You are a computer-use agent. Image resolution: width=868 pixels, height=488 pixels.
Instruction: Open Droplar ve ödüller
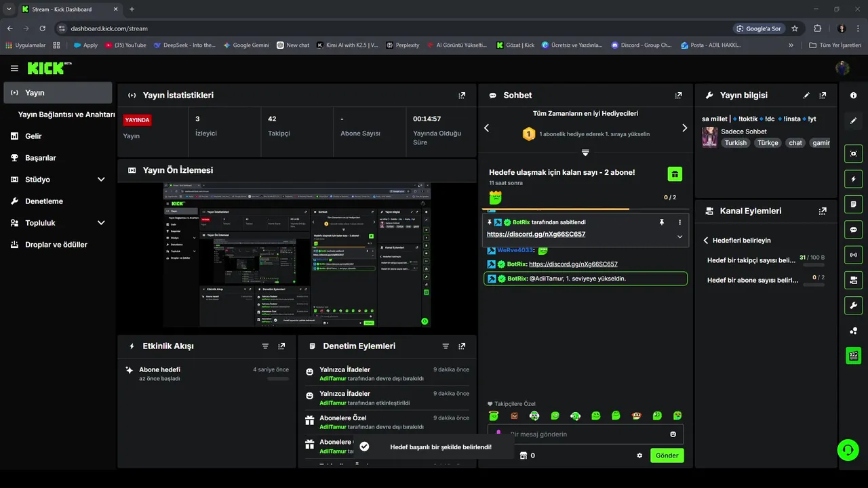pyautogui.click(x=57, y=245)
